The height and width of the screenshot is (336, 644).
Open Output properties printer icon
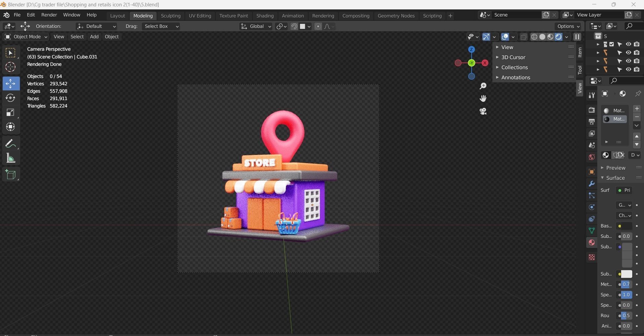point(592,122)
